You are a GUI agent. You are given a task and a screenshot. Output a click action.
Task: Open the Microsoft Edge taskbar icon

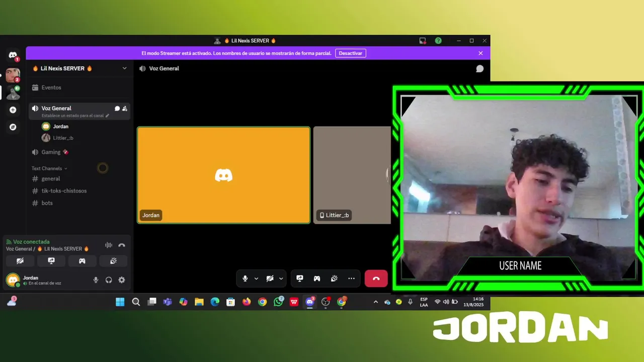(x=215, y=302)
